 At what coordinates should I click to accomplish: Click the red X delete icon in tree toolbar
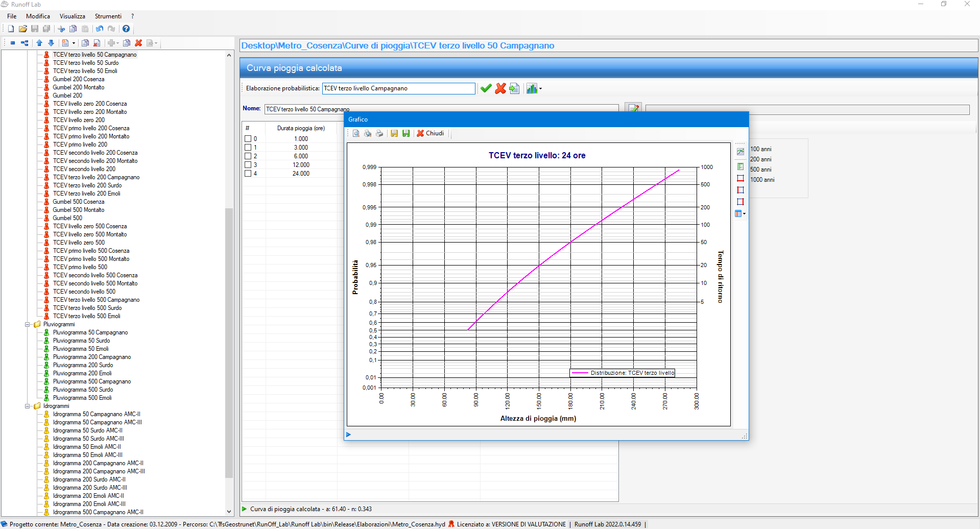coord(138,43)
